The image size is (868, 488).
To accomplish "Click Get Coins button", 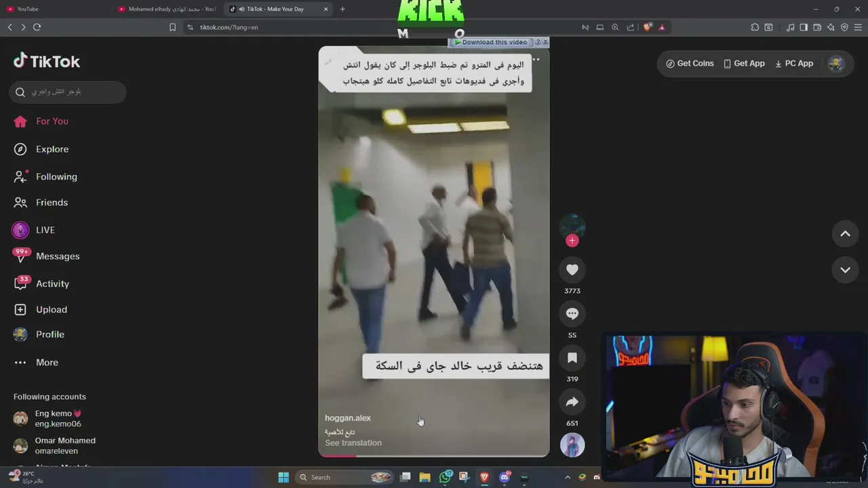I will 690,64.
